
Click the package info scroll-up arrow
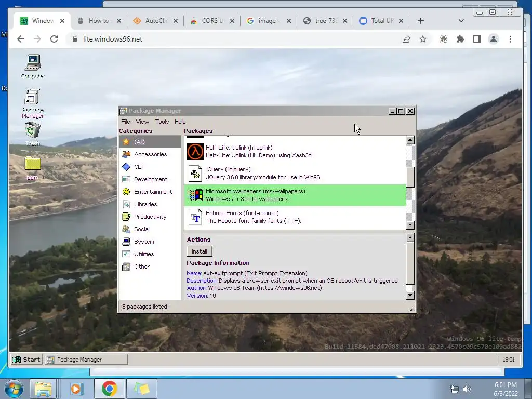click(x=410, y=238)
